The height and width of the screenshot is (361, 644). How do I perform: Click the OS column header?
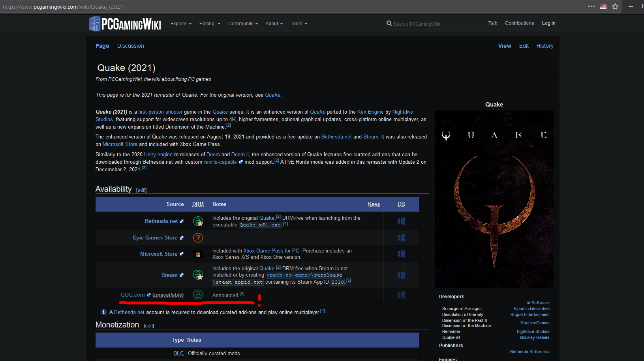401,204
